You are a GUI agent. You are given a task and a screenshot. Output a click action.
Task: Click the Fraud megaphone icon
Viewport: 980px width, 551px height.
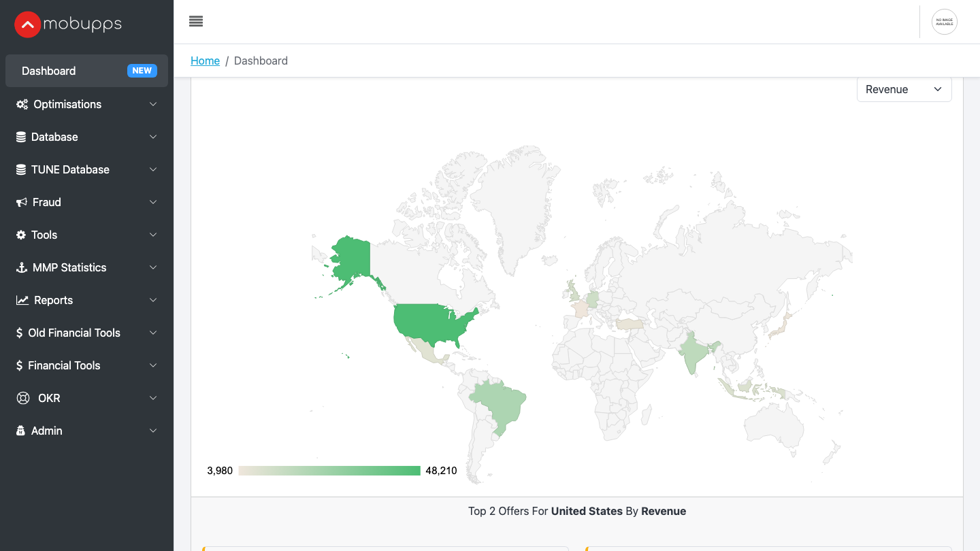click(22, 202)
